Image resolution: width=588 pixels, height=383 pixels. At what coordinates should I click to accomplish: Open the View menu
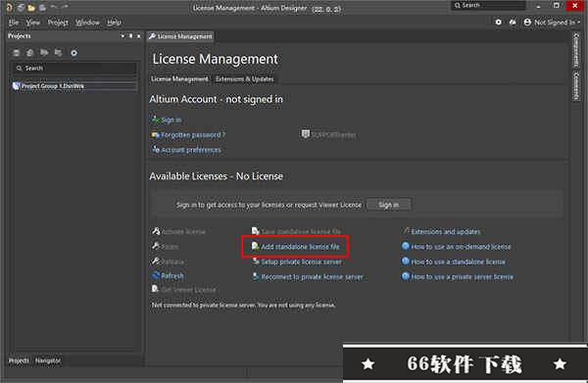[x=33, y=23]
